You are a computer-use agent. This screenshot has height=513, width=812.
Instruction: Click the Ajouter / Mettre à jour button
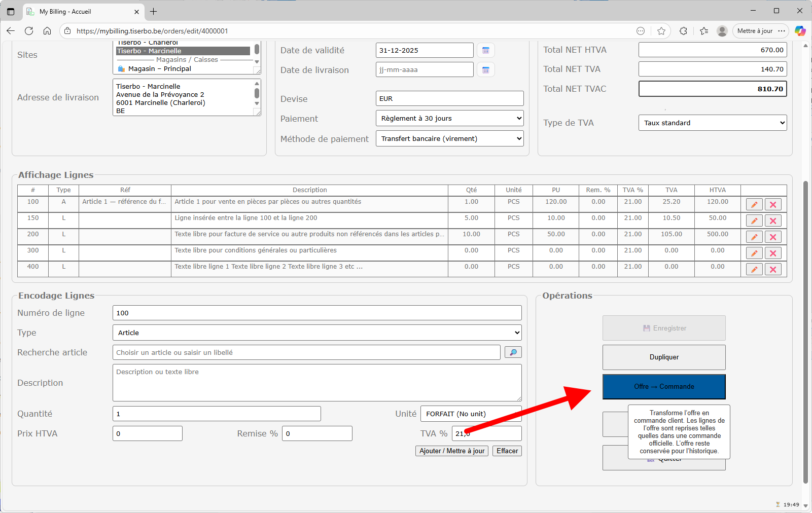point(451,451)
